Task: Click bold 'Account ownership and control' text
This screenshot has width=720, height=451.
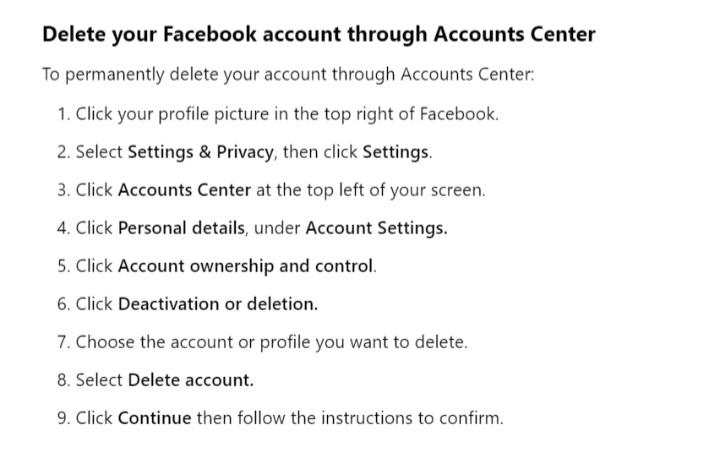Action: tap(245, 266)
